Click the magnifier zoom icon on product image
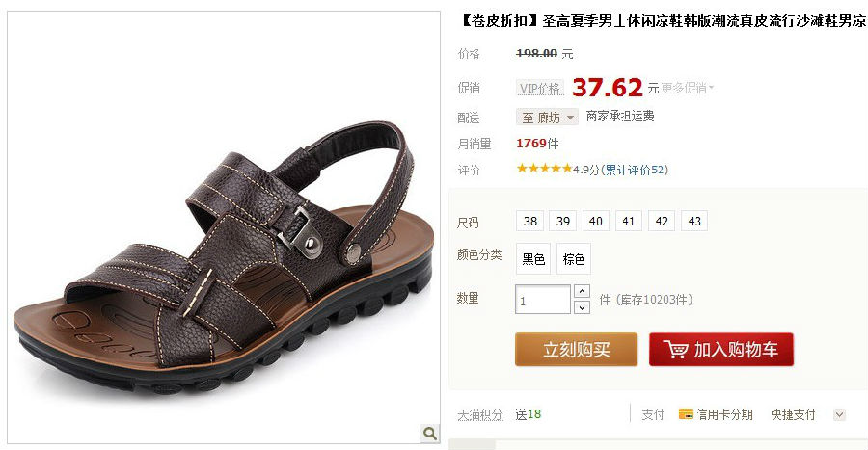The image size is (868, 450). coord(429,433)
